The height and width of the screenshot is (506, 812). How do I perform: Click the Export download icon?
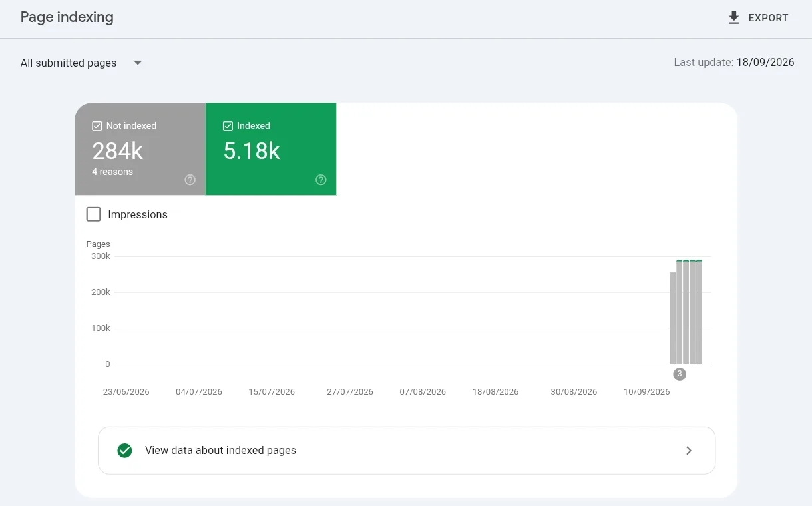coord(734,18)
